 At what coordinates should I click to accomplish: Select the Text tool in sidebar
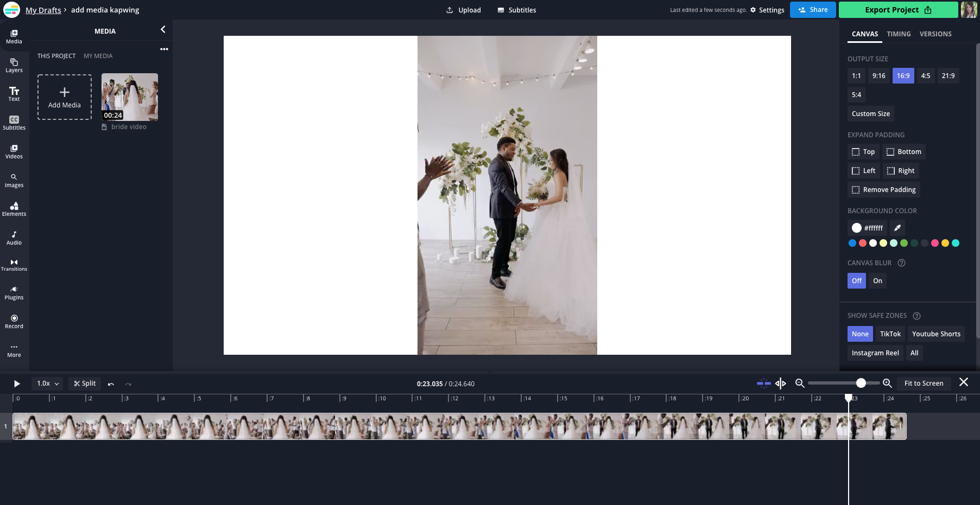(14, 94)
